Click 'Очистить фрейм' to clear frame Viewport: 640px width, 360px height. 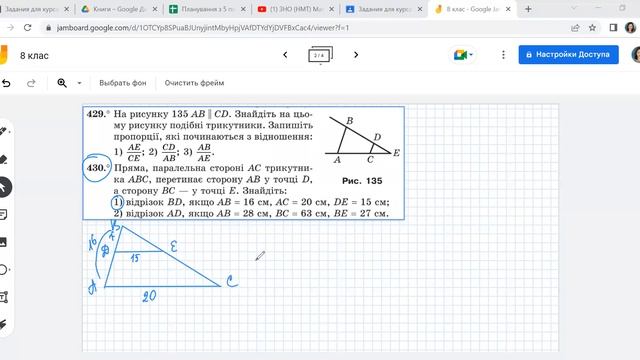tap(194, 83)
